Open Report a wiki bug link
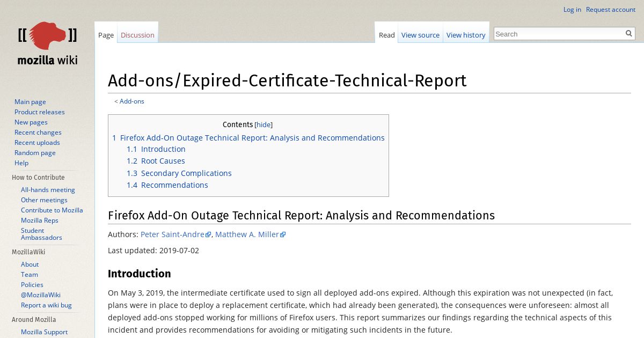Viewport: 644px width, 338px height. pyautogui.click(x=46, y=305)
